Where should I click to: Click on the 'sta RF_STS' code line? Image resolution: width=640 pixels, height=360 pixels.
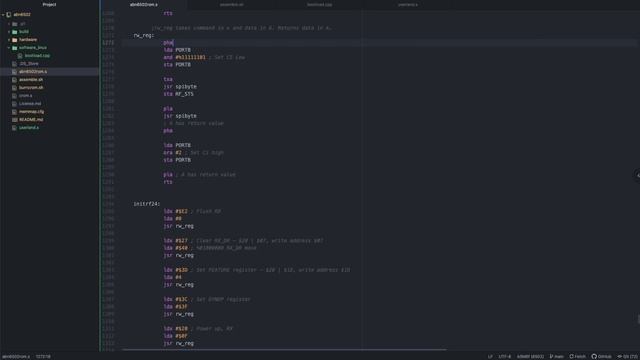178,94
